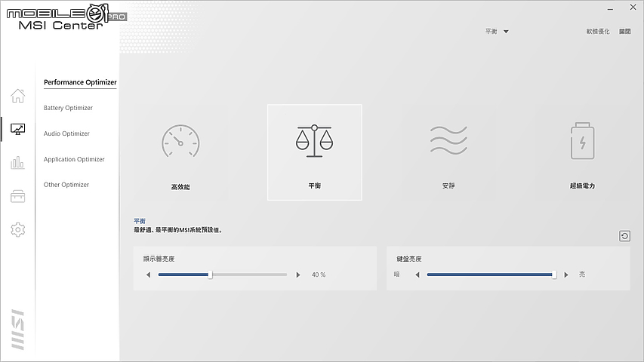The width and height of the screenshot is (644, 362).
Task: Switch to Application Optimizer
Action: pos(74,159)
